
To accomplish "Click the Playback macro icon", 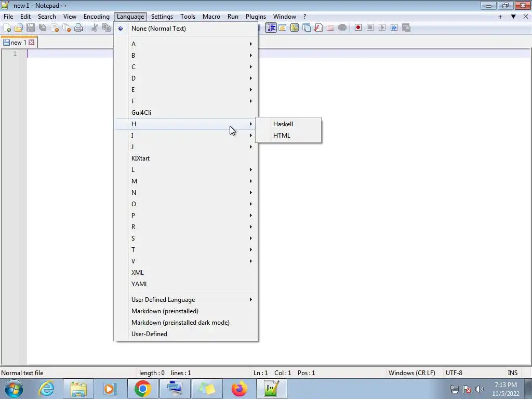I will point(382,28).
